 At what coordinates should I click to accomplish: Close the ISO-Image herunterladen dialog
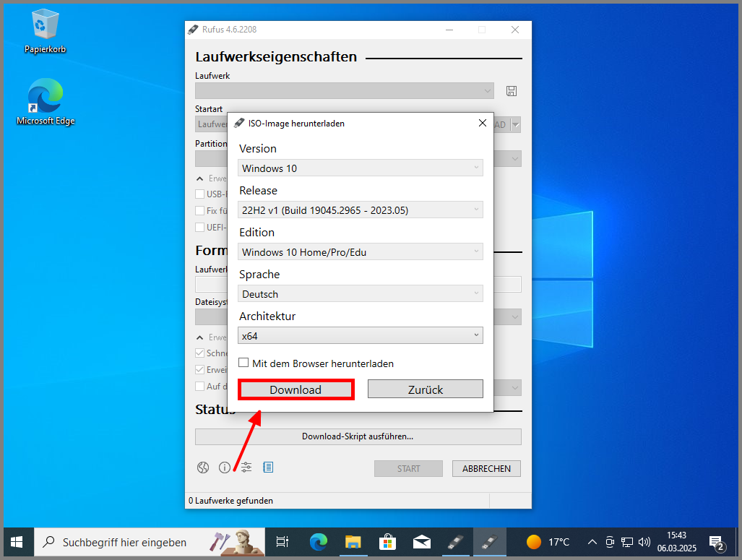coord(483,123)
